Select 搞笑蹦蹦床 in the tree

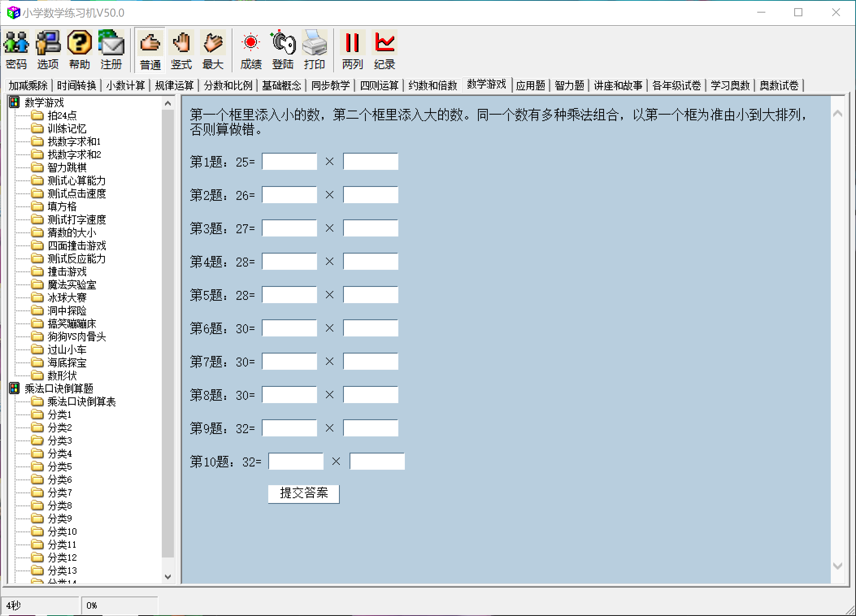(x=72, y=324)
